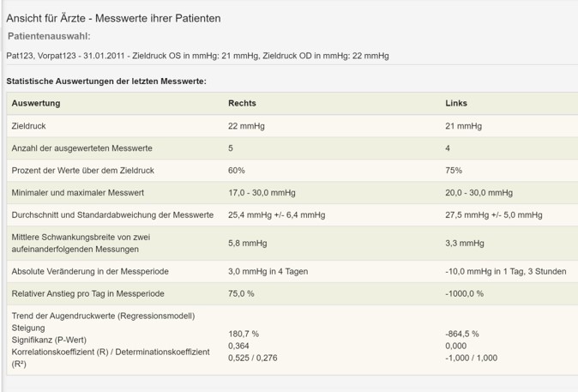Click the -1000,0 % relative increase value

[465, 293]
